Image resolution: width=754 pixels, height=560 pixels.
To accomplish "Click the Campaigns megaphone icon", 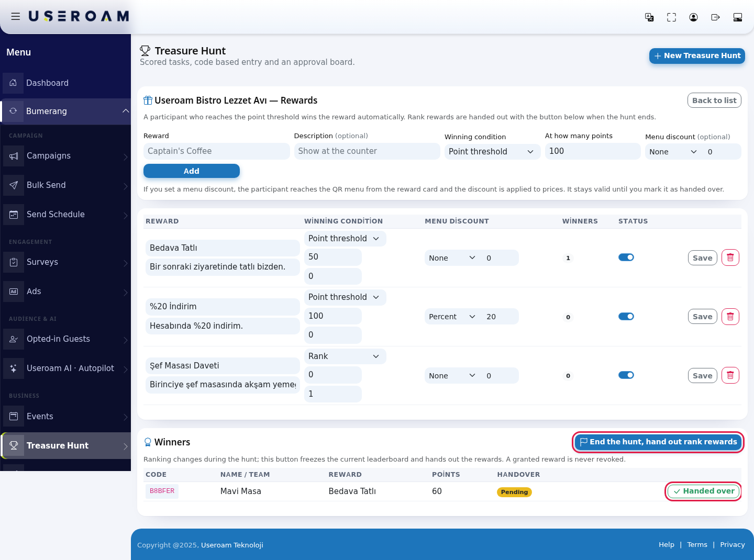I will tap(14, 156).
